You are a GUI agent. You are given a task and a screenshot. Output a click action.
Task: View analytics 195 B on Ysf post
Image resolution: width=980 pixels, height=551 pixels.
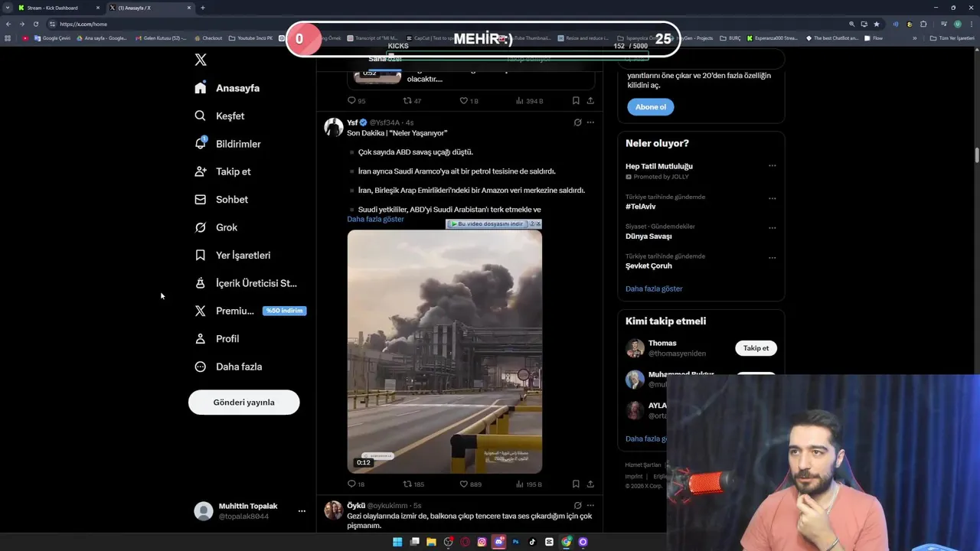[x=529, y=484]
